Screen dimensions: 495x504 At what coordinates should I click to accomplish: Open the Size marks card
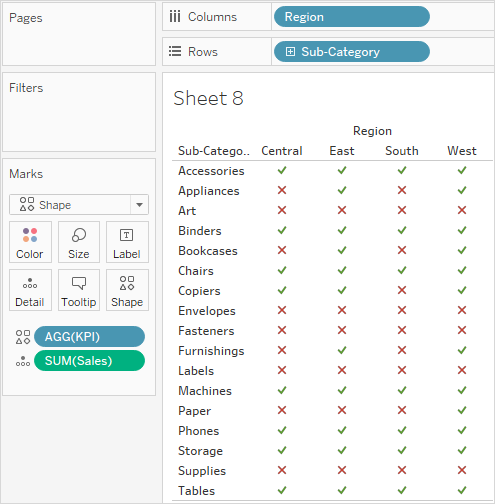click(79, 242)
